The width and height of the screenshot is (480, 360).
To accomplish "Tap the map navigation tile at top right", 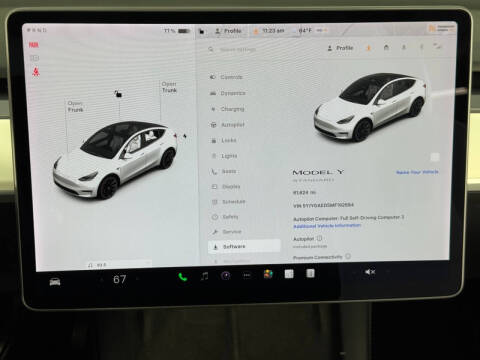I will (441, 28).
